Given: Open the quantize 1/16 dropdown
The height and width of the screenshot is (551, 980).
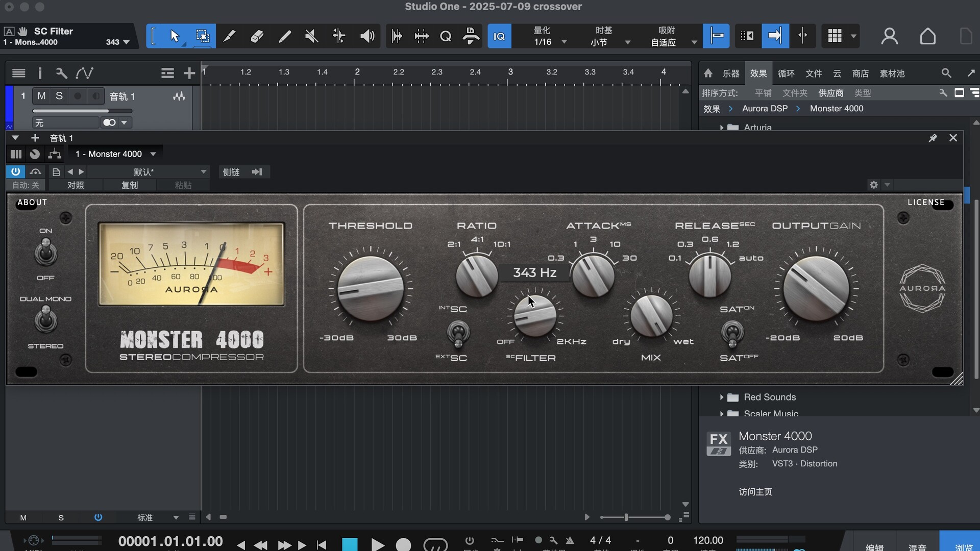Looking at the screenshot, I should [564, 42].
